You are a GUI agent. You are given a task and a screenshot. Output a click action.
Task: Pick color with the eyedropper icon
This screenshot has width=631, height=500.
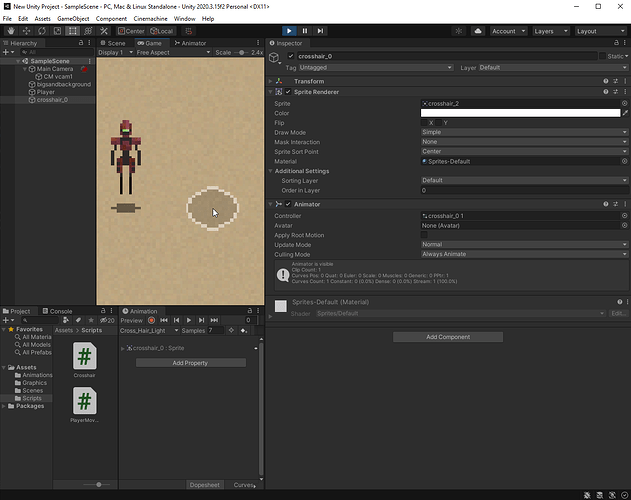[625, 113]
